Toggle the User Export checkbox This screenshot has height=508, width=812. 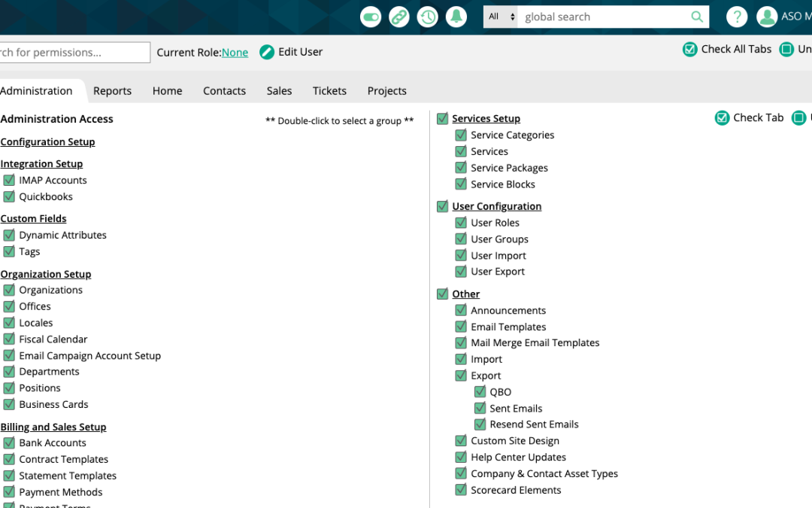tap(461, 271)
